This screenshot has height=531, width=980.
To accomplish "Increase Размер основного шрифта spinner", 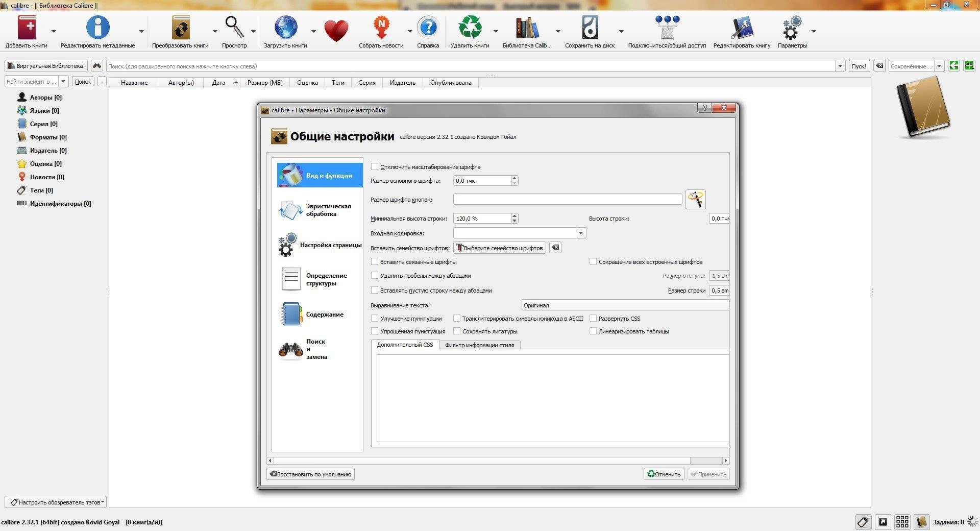I will [x=514, y=178].
